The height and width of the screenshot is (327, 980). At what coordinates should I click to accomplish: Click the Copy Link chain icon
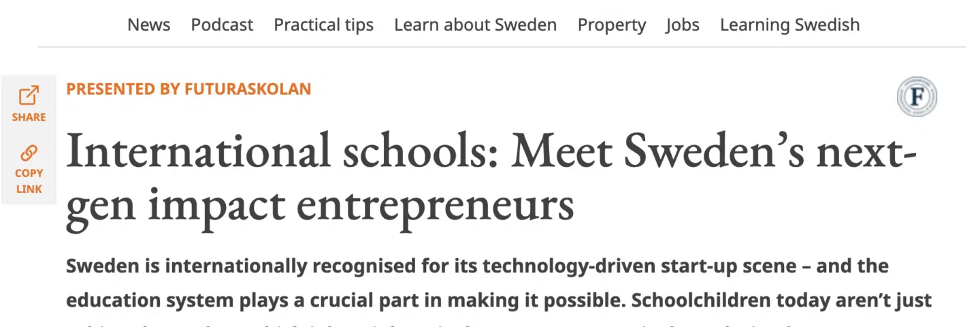point(29,153)
